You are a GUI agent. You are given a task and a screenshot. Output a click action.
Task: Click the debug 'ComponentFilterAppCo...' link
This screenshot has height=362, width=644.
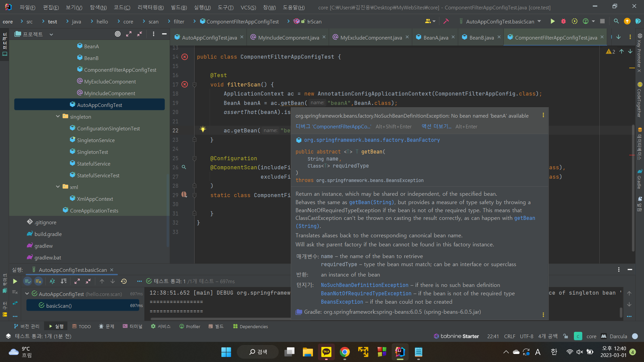[x=333, y=126]
